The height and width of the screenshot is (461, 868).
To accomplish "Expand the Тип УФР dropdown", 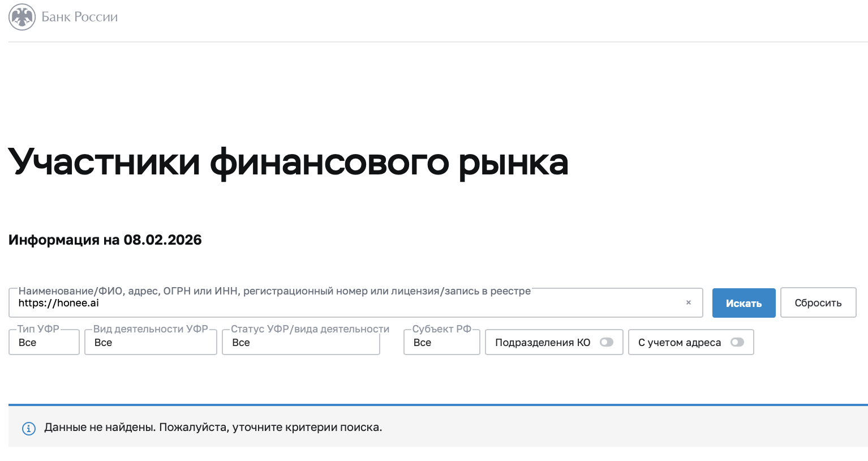I will pos(44,343).
